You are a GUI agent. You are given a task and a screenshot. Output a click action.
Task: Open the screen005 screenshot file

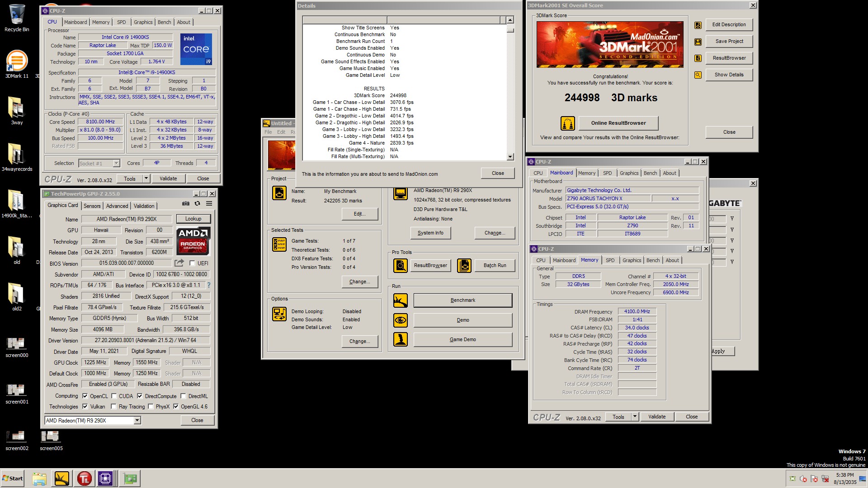point(51,440)
